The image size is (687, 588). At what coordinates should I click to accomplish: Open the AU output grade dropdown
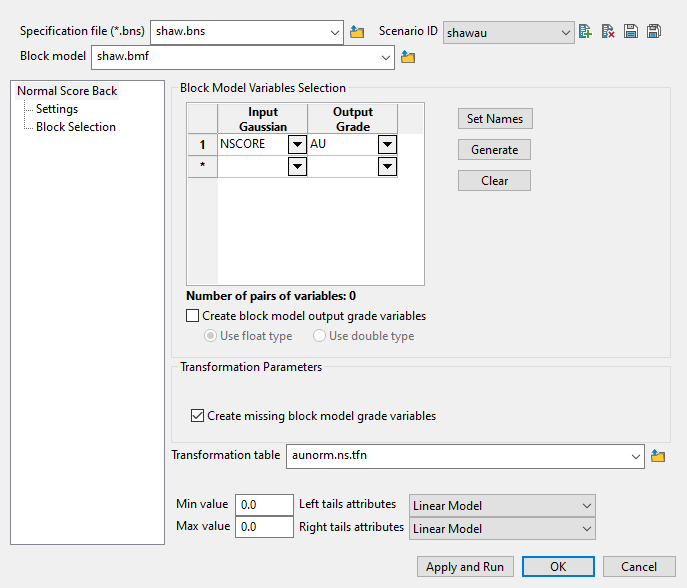click(387, 145)
